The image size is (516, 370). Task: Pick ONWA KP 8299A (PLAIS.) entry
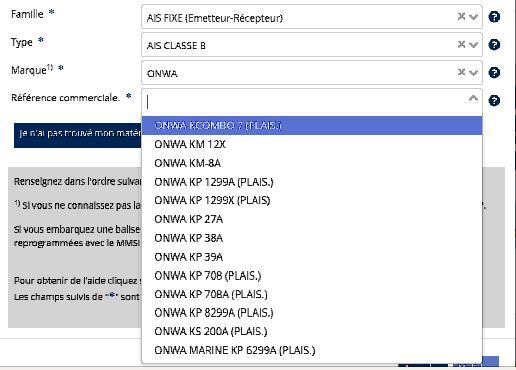(x=312, y=313)
